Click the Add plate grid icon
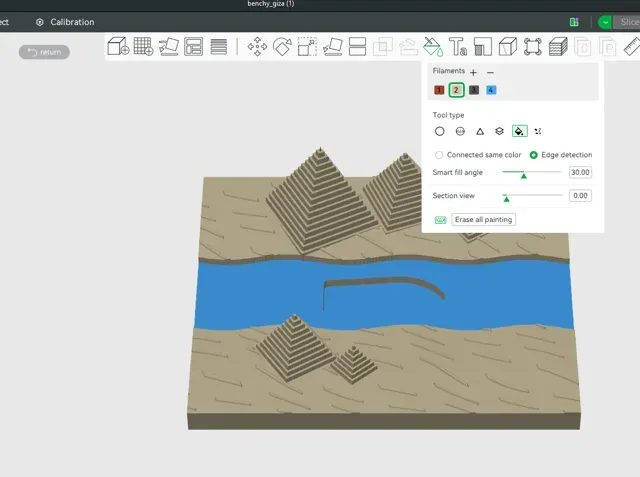Screen dimensions: 640x477 click(143, 46)
